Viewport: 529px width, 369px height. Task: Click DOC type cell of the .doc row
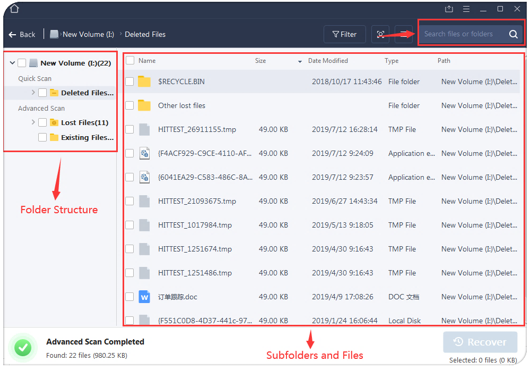403,297
